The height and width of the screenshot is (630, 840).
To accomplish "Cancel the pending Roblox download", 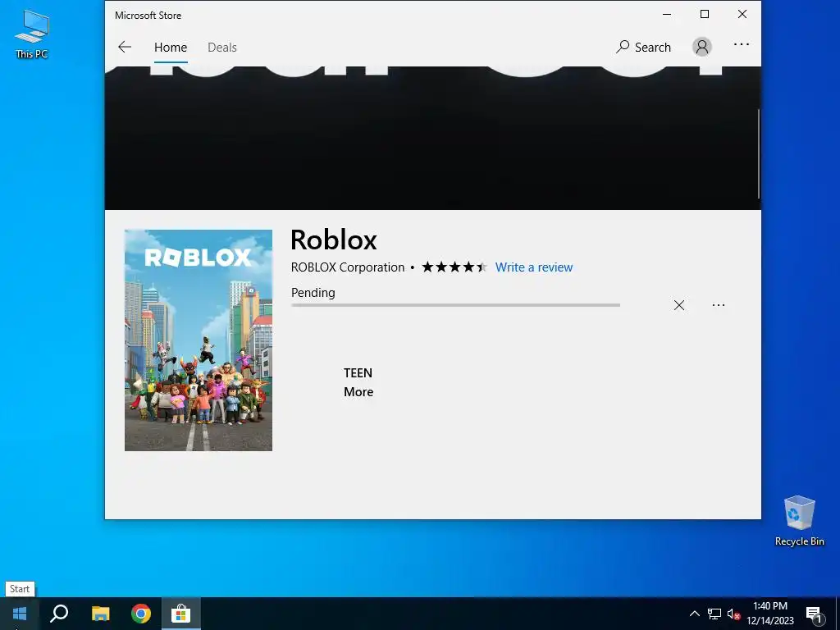I will point(678,305).
